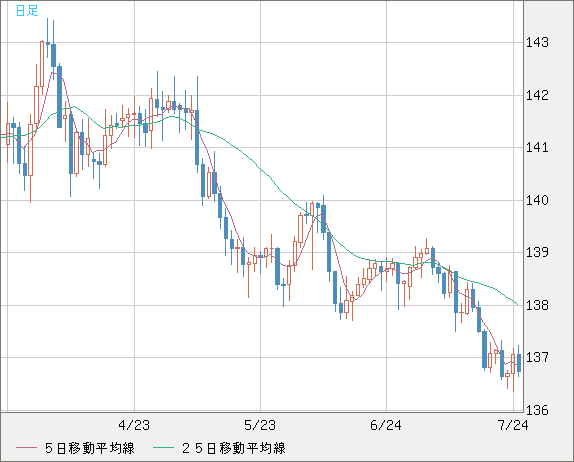Click the 141 price axis label
The width and height of the screenshot is (574, 462).
[x=537, y=148]
